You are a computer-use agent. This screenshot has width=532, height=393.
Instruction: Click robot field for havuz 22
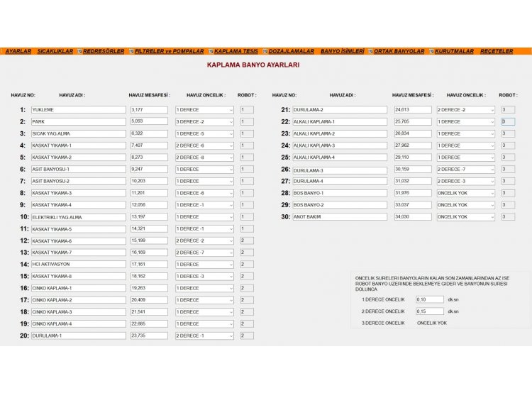coord(507,122)
